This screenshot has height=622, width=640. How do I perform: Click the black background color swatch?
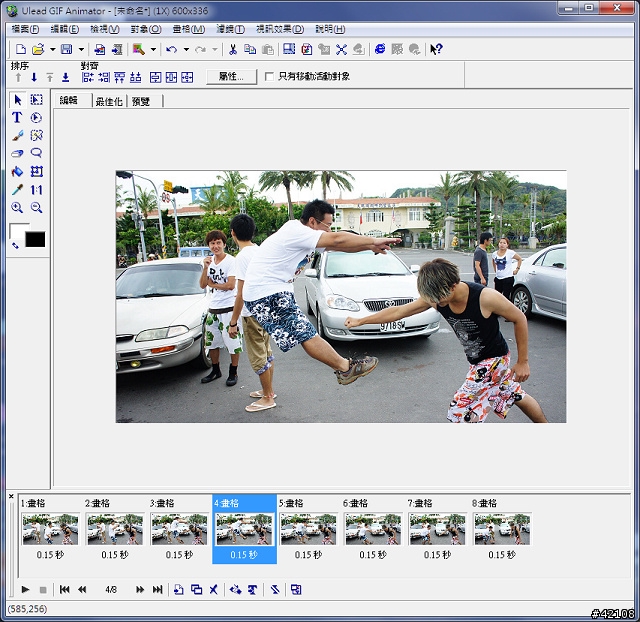tap(35, 240)
